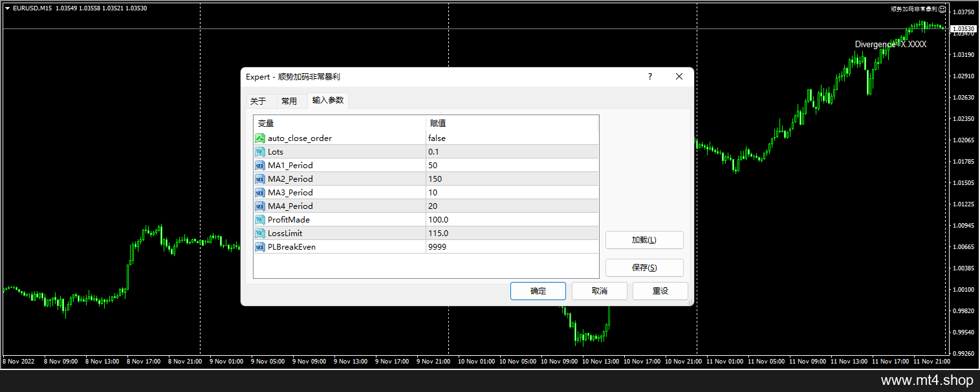The image size is (980, 392).
Task: Select the MA2_Period value 150
Action: click(512, 179)
